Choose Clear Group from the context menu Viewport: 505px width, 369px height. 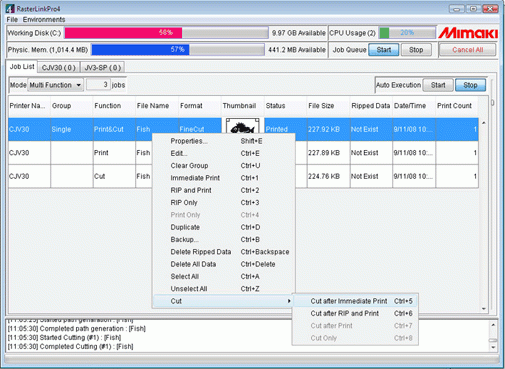tap(223, 166)
